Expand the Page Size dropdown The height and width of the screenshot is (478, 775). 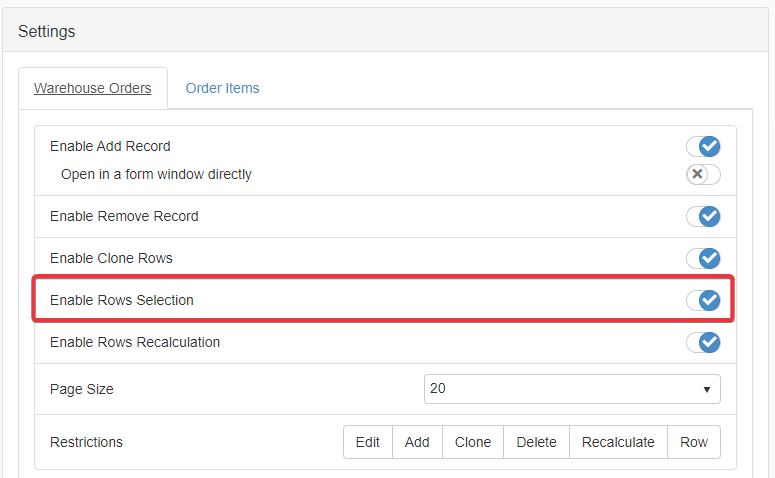tap(572, 389)
